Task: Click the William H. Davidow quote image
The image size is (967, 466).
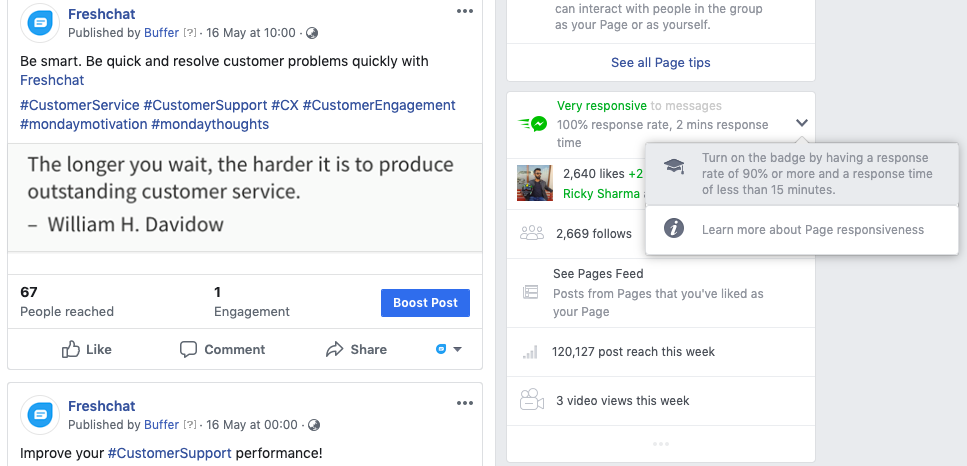Action: [245, 197]
